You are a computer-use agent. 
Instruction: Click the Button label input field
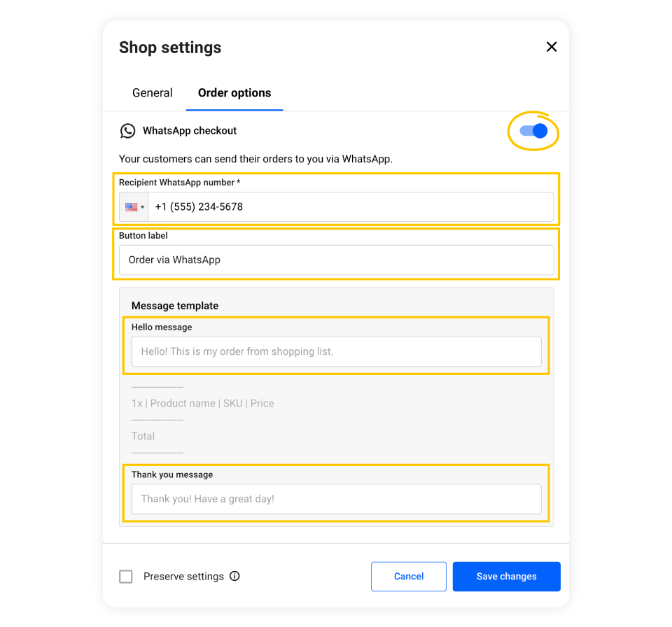[x=336, y=260]
